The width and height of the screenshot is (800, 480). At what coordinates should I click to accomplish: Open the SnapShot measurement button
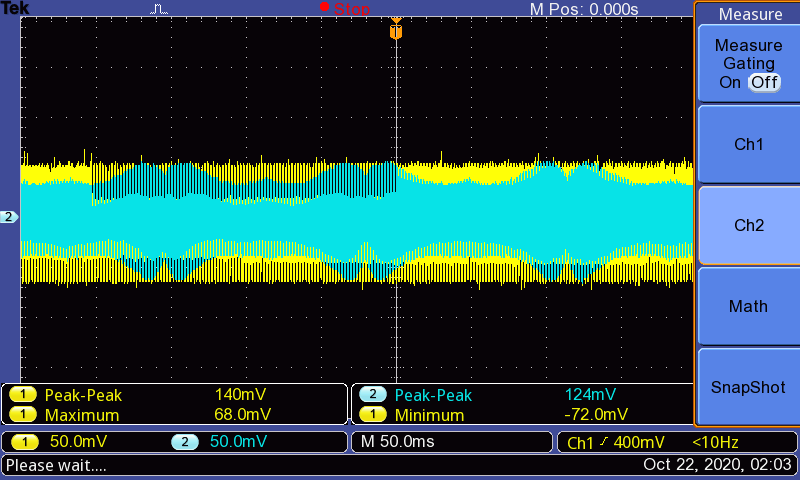tap(748, 387)
